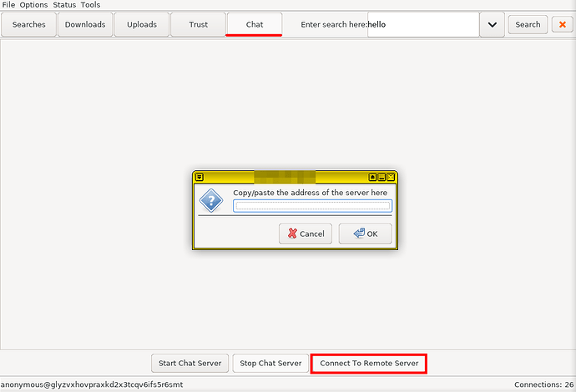This screenshot has height=392, width=576.
Task: Open the Tools menu
Action: 90,5
